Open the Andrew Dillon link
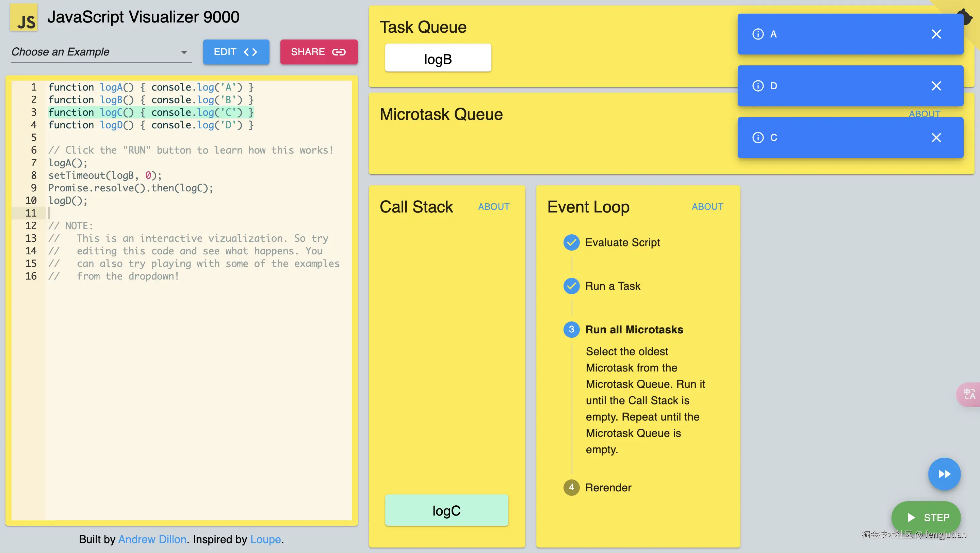Image resolution: width=980 pixels, height=553 pixels. (x=152, y=539)
